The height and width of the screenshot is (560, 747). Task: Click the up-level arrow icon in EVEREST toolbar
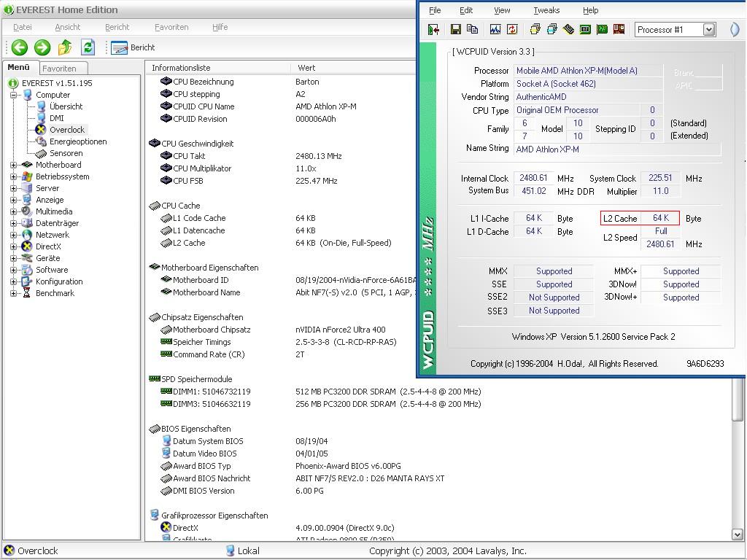(65, 47)
